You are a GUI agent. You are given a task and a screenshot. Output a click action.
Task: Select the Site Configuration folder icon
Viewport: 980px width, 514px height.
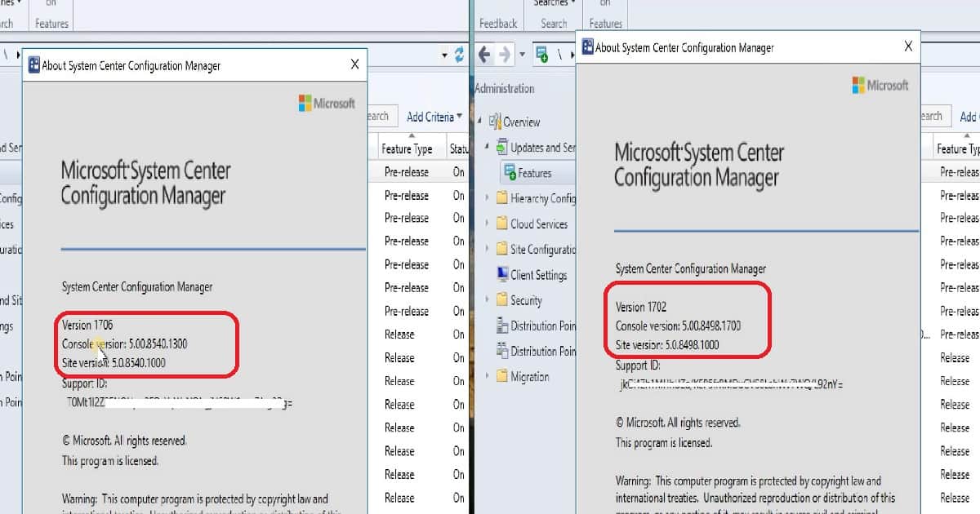(502, 249)
